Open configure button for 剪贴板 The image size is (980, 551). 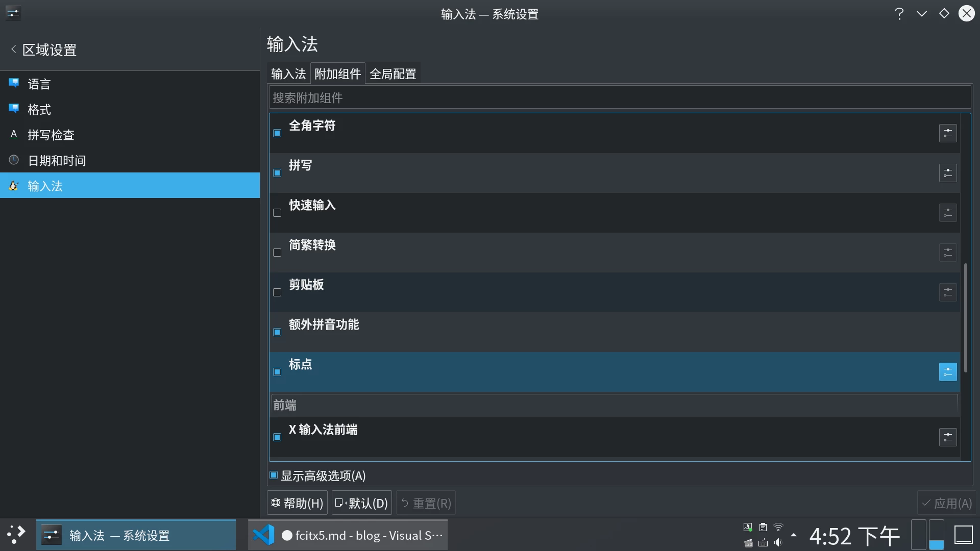(948, 292)
